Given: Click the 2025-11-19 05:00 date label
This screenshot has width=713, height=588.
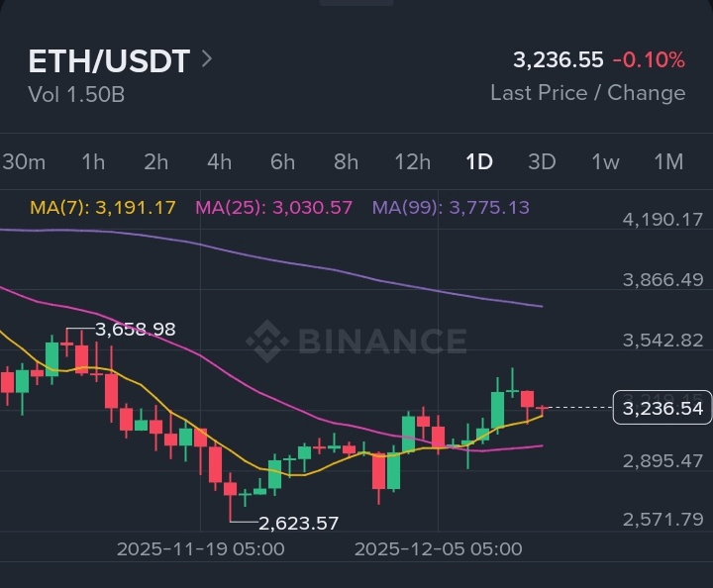Looking at the screenshot, I should (200, 549).
